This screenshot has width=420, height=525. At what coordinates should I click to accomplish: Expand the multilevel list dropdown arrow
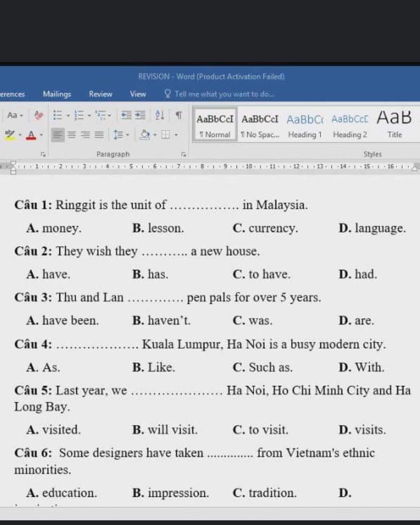click(110, 116)
